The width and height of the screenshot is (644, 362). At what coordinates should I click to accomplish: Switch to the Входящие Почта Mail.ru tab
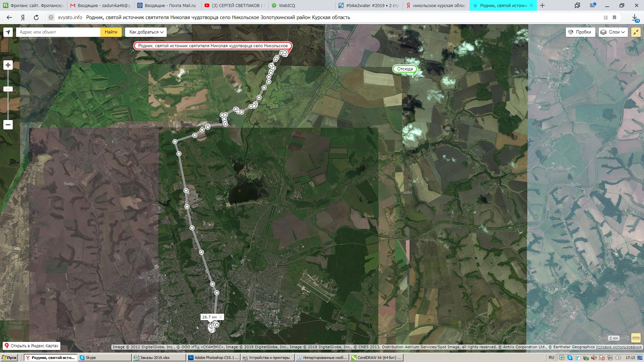(170, 5)
